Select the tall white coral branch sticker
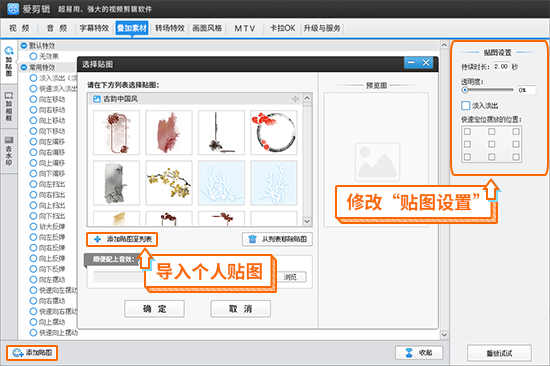The image size is (550, 366). 274,183
